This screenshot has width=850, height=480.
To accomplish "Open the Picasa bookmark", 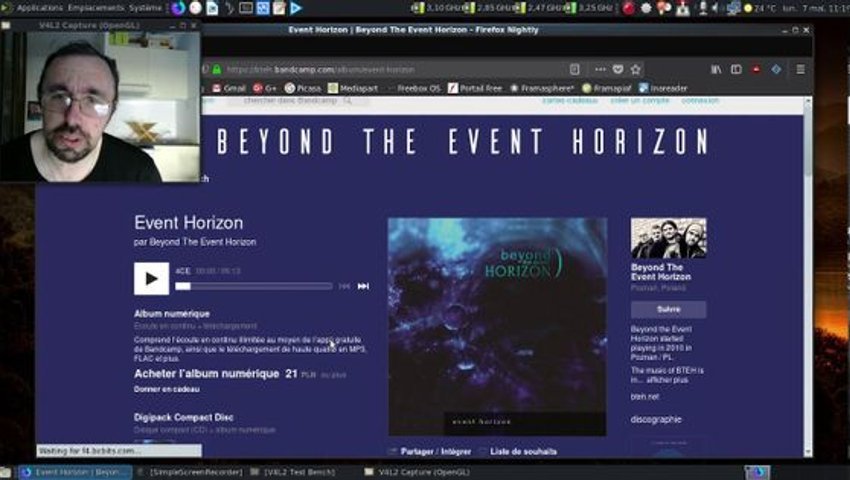I will pyautogui.click(x=303, y=88).
